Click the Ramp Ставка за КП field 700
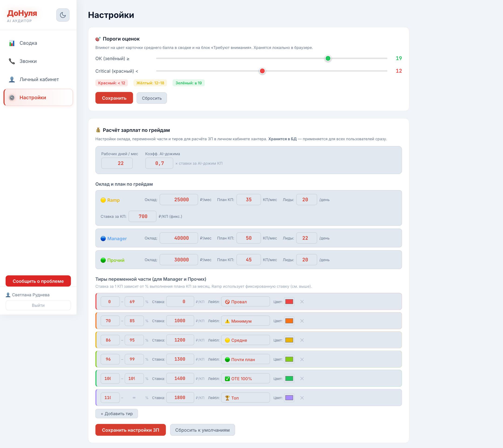The image size is (503, 448). [x=143, y=216]
